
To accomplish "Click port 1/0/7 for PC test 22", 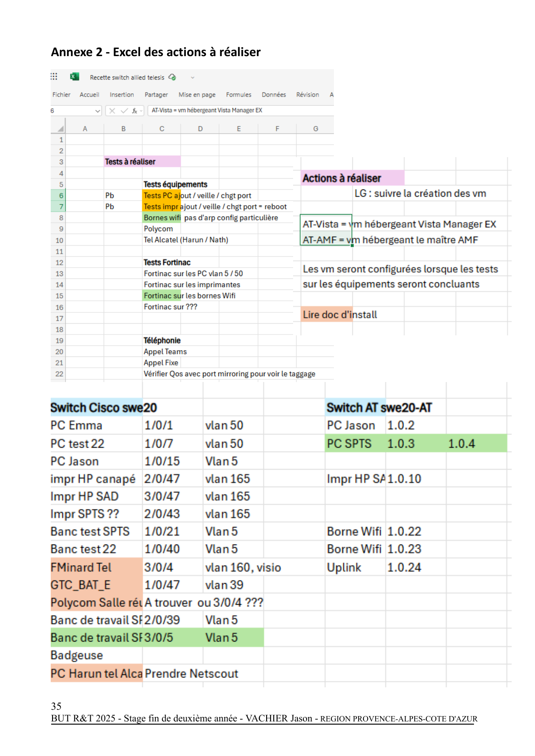I will pos(173,444).
